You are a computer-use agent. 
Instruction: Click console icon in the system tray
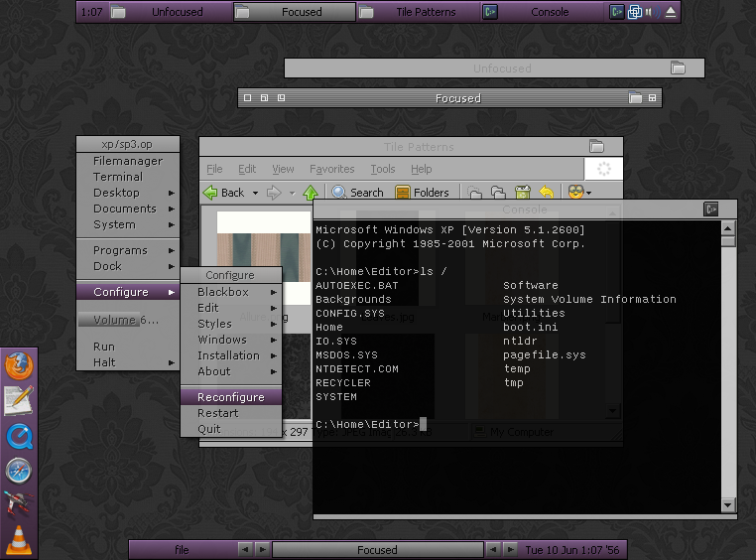tap(616, 12)
